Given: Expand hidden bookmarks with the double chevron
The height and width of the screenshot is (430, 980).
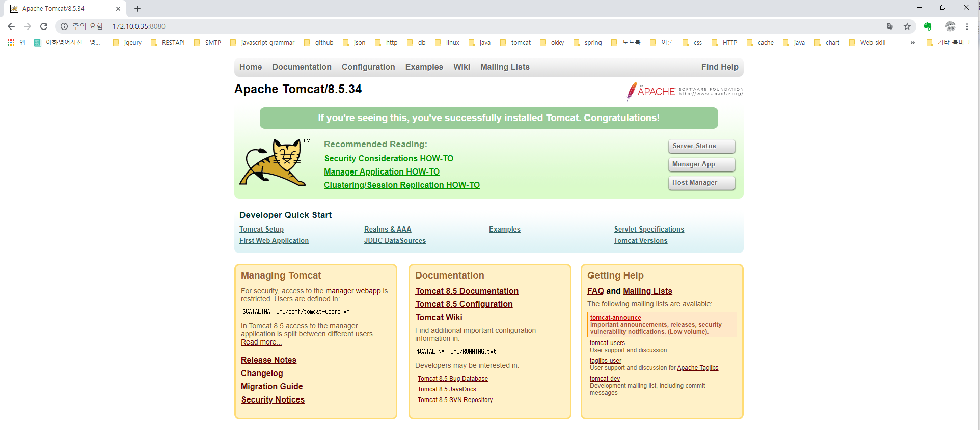Looking at the screenshot, I should [x=912, y=43].
